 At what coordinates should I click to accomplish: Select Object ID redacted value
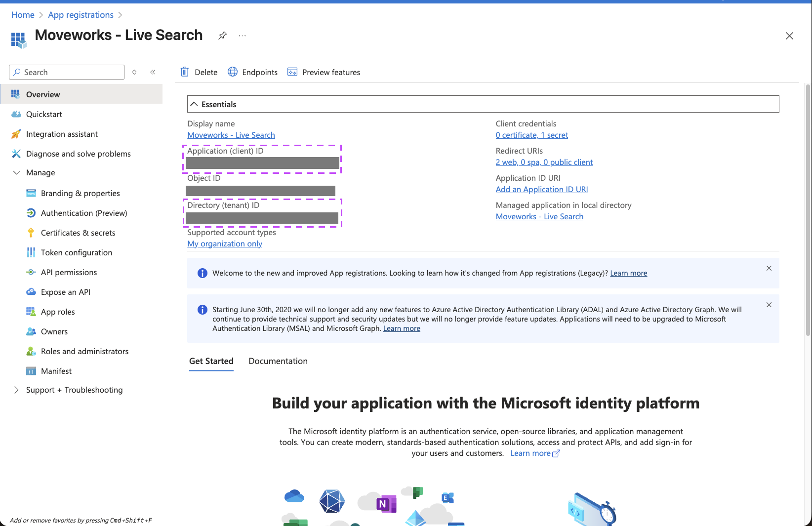[x=261, y=191]
